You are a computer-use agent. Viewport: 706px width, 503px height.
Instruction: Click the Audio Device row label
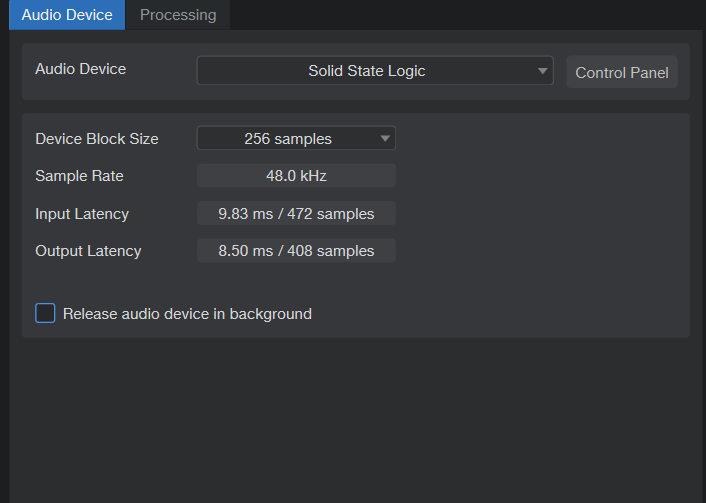click(x=81, y=69)
